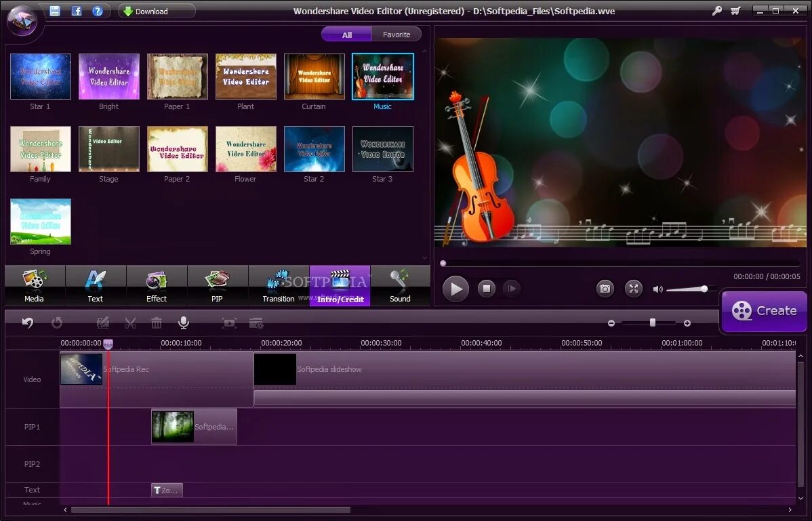Click the Download button
The image size is (812, 521).
(x=157, y=11)
